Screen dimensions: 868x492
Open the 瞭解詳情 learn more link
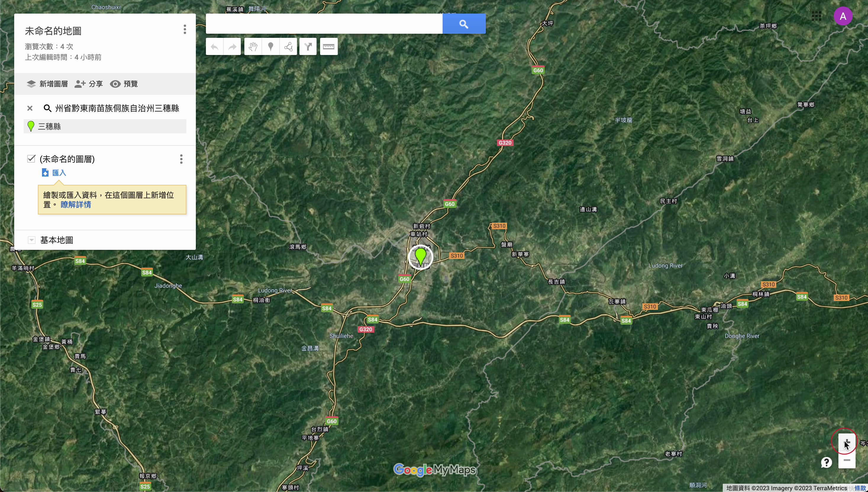76,205
